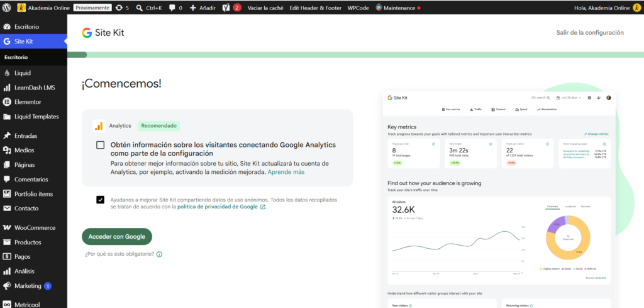Open Escritorio dashboard icon in sidebar
Screen dimensions: 644x308
6,26
